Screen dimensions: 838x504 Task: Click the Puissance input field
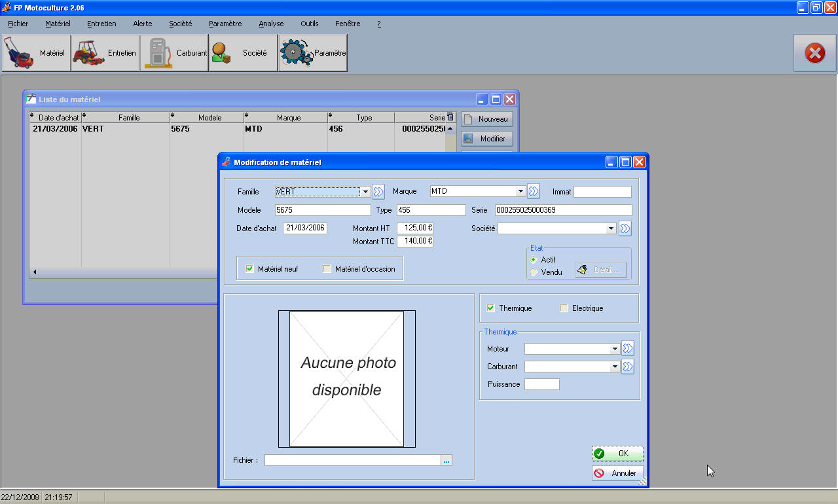(541, 384)
